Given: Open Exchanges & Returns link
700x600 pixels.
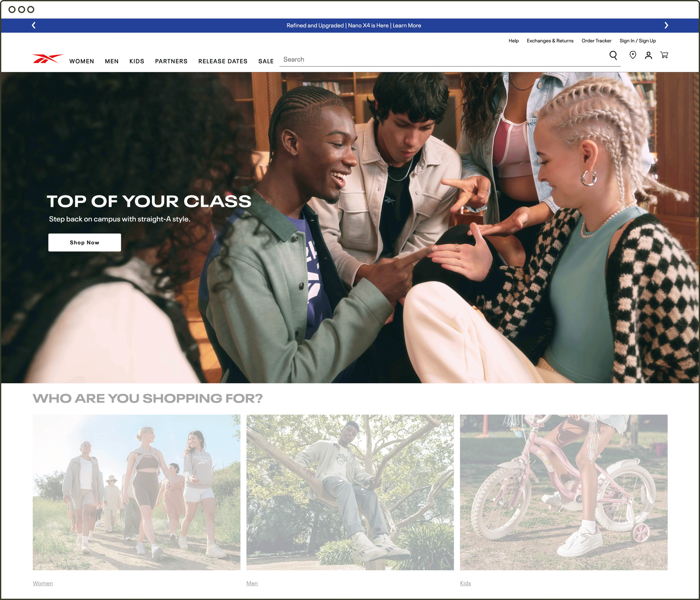Looking at the screenshot, I should point(550,41).
